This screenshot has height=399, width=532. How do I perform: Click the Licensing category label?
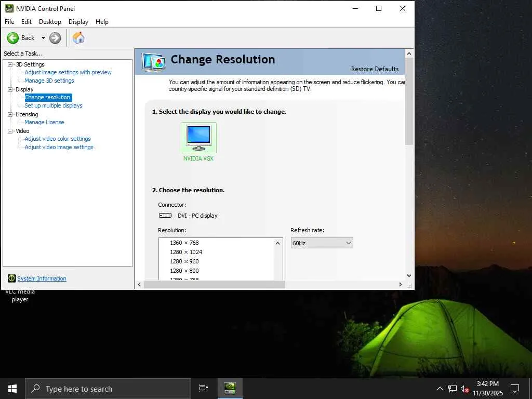[x=27, y=114]
